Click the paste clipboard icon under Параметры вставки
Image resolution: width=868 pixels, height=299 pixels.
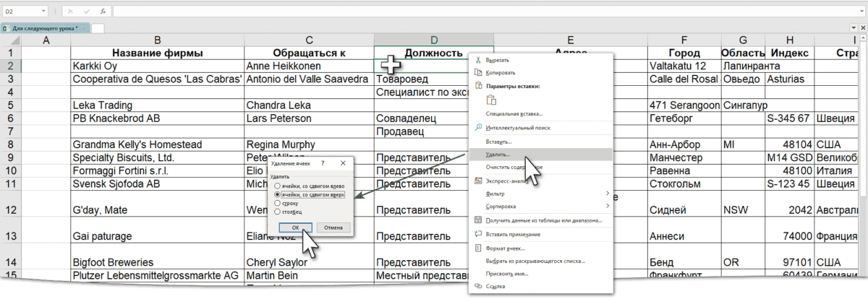[x=491, y=100]
